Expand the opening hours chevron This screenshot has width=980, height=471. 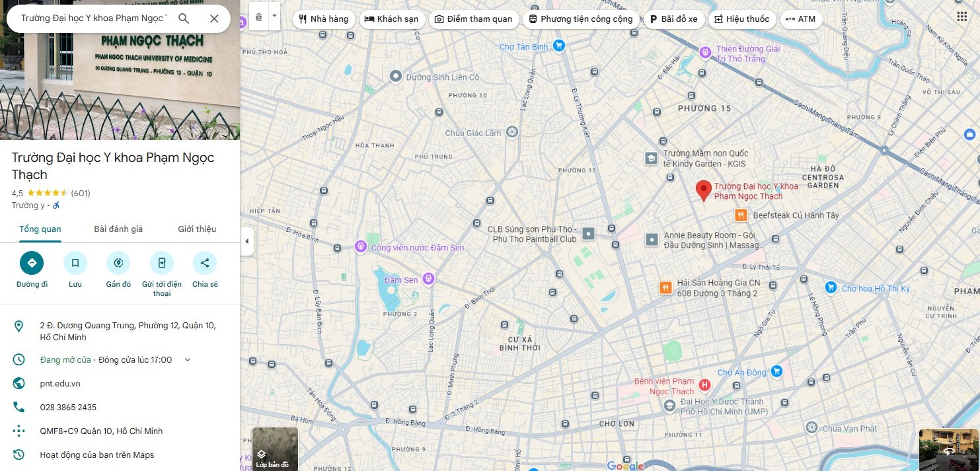188,360
